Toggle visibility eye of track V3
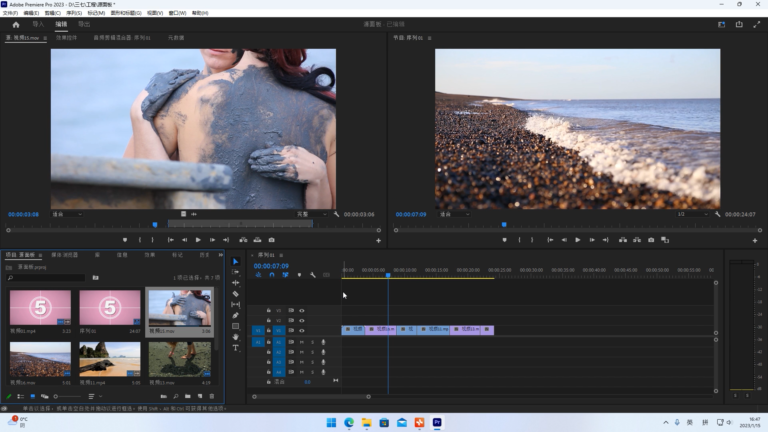 [302, 311]
